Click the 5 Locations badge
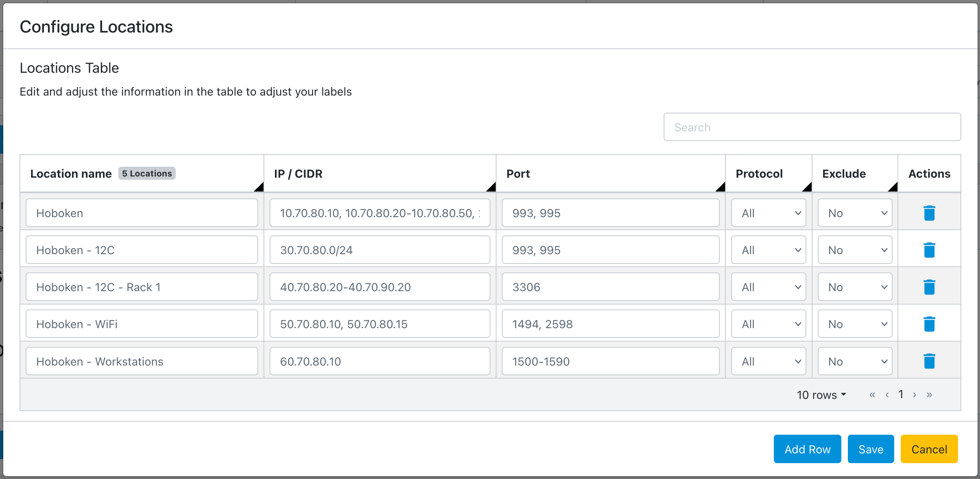 (x=147, y=174)
